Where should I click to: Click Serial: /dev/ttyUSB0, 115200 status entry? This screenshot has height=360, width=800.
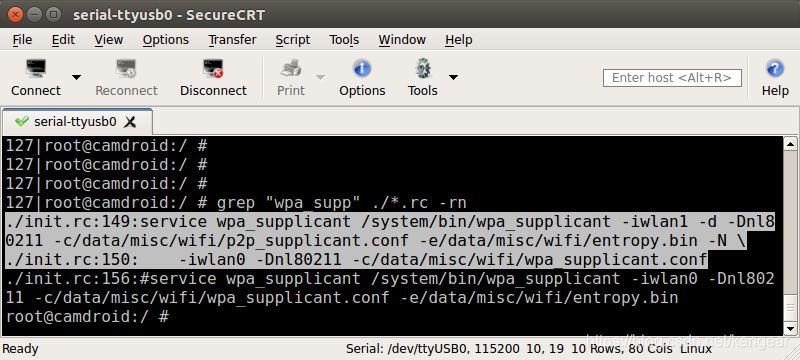point(433,349)
